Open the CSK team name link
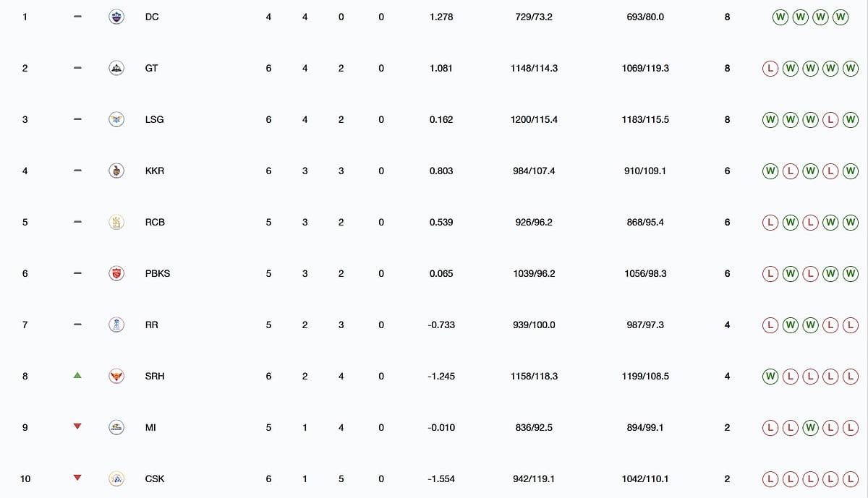 click(x=155, y=478)
